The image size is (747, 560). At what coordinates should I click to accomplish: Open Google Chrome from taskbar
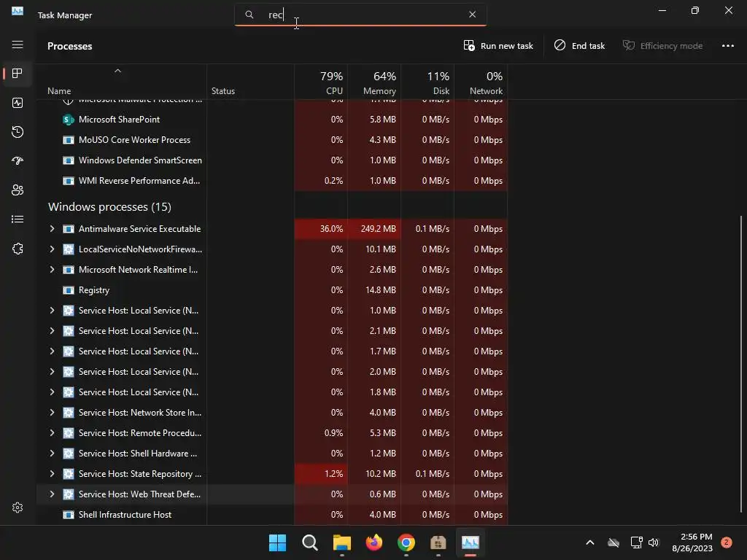(x=406, y=542)
